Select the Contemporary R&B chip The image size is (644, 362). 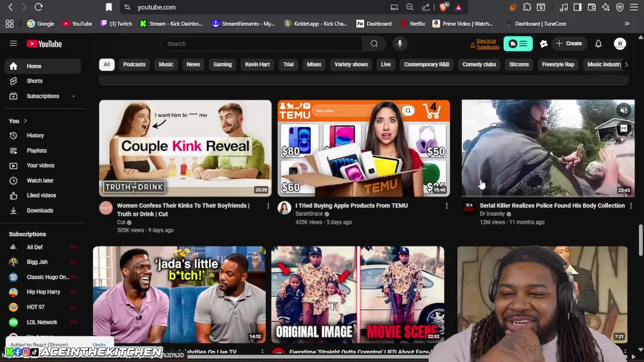427,64
